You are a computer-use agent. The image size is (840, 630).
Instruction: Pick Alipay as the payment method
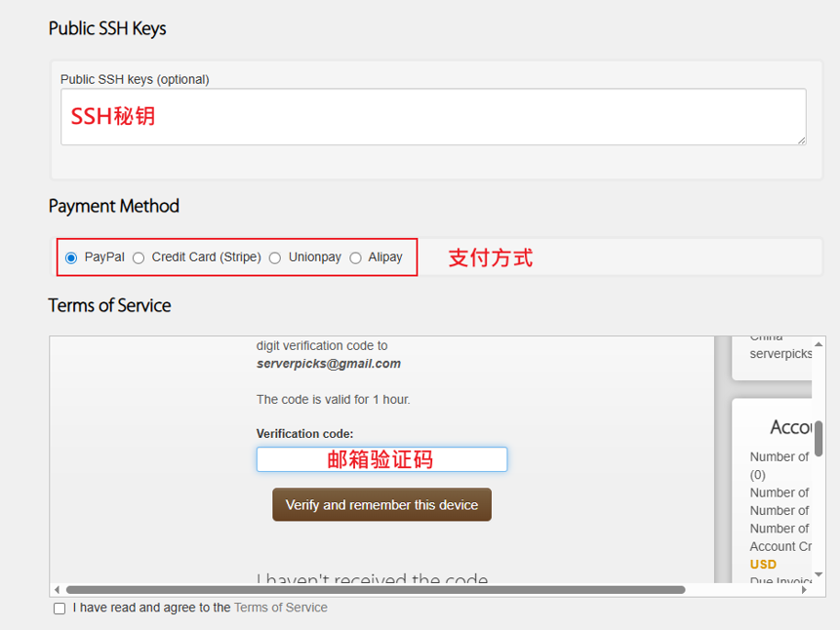coord(355,258)
